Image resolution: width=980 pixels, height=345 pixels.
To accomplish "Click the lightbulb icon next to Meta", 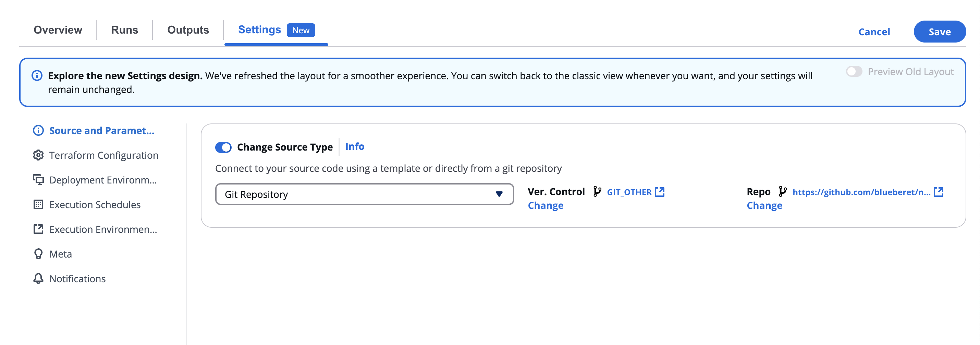I will pyautogui.click(x=38, y=254).
